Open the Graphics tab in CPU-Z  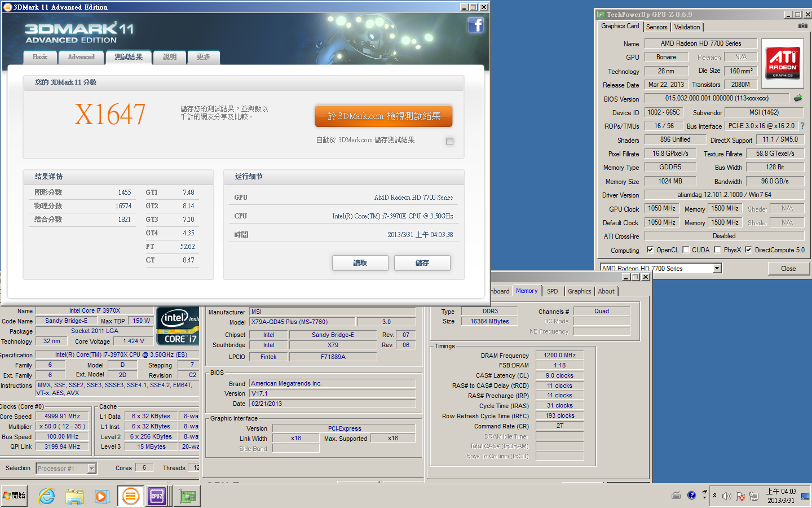coord(579,291)
